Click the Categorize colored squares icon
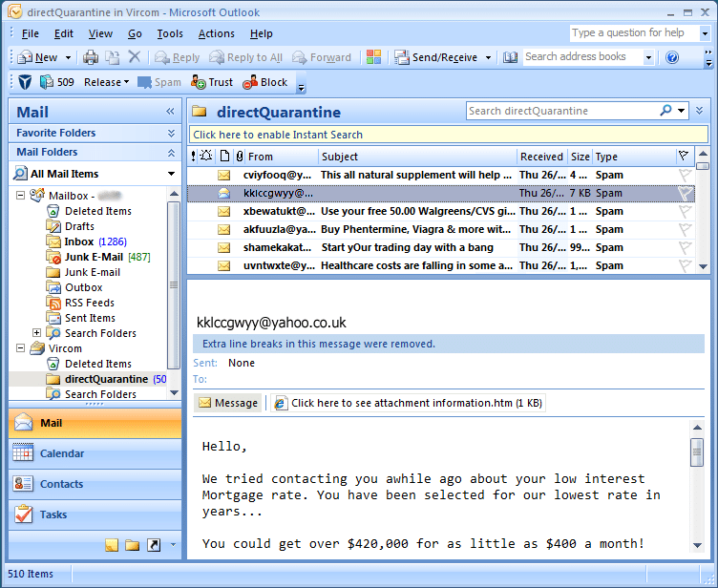This screenshot has height=588, width=718. click(x=373, y=56)
